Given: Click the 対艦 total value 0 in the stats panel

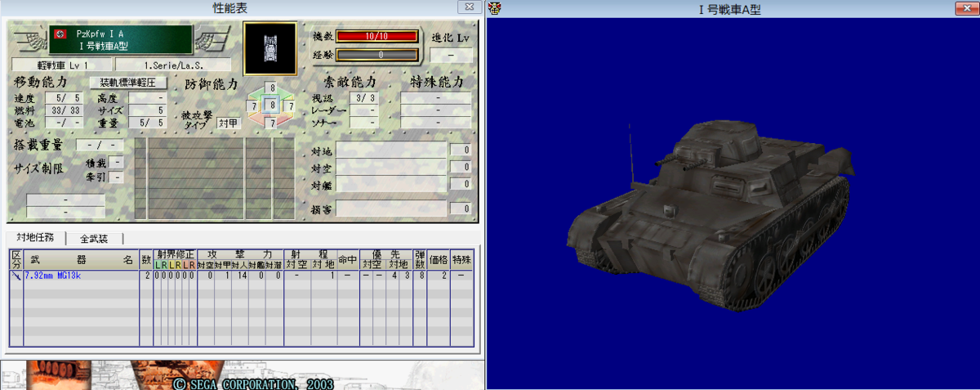Looking at the screenshot, I should coord(462,184).
